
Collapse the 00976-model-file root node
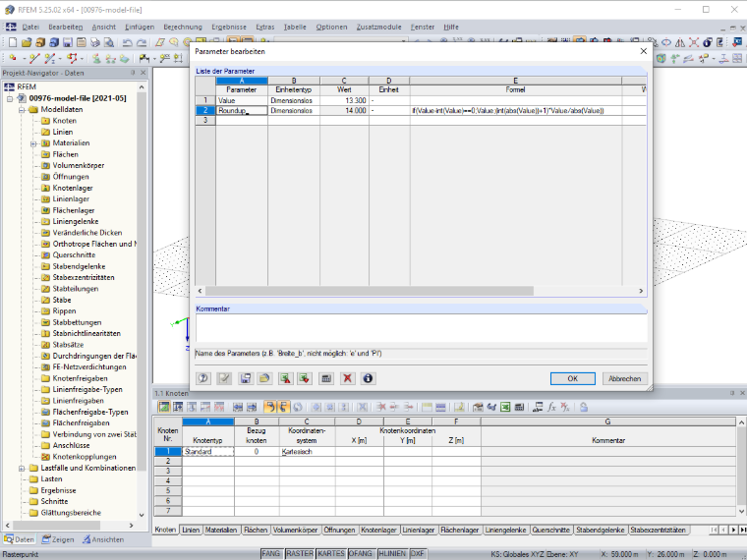click(10, 98)
